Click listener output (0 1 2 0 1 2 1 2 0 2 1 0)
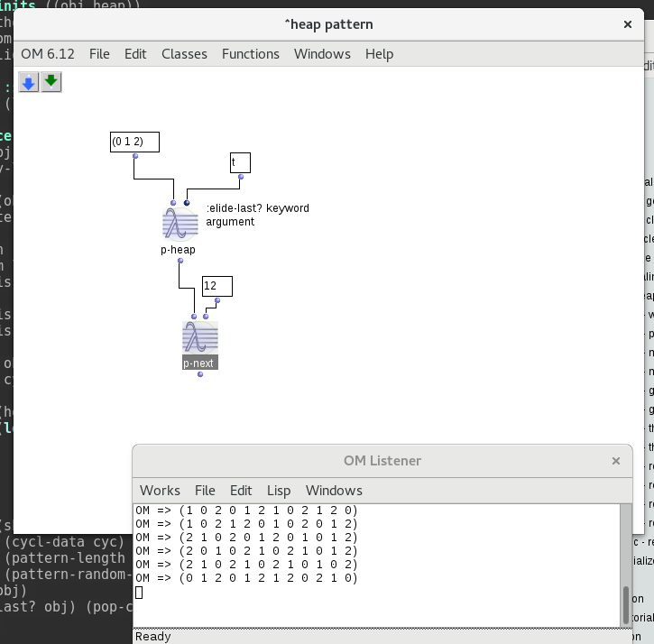654x644 pixels. pos(268,578)
